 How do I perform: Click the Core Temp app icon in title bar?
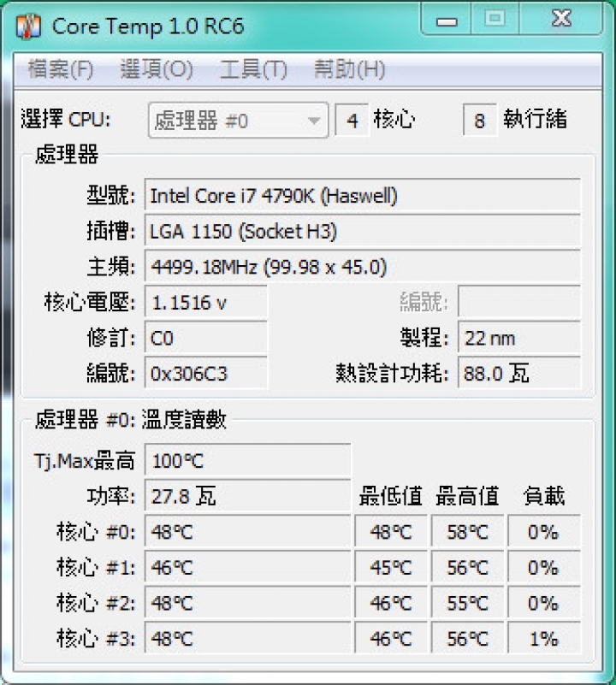point(28,27)
